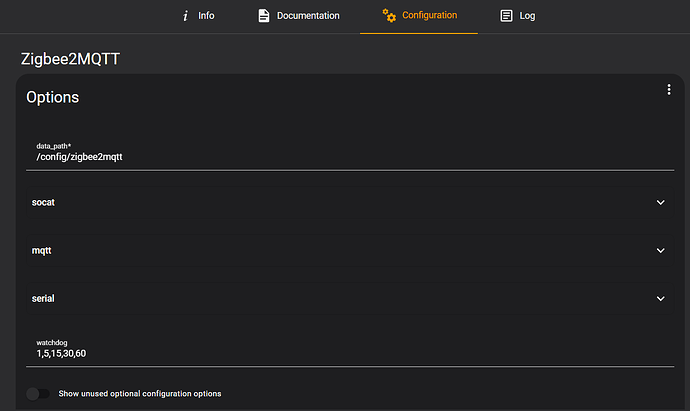Screen dimensions: 690x411
Task: Open the Documentation tab
Action: [x=308, y=16]
